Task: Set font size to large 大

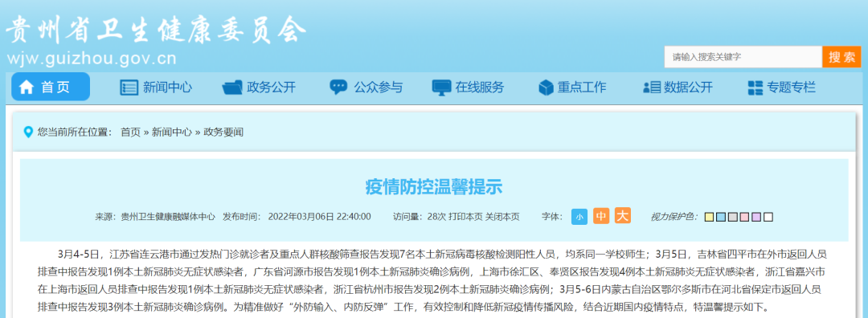Action: [623, 215]
